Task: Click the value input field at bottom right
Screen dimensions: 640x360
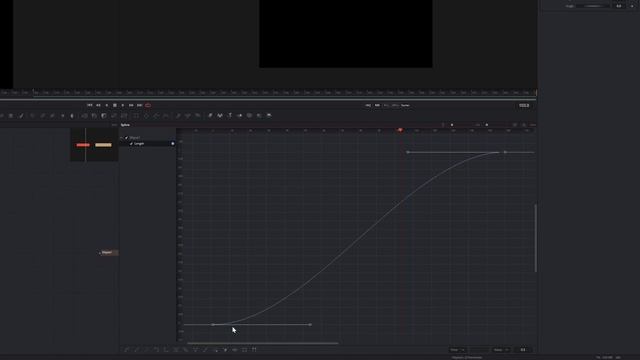Action: tap(523, 350)
